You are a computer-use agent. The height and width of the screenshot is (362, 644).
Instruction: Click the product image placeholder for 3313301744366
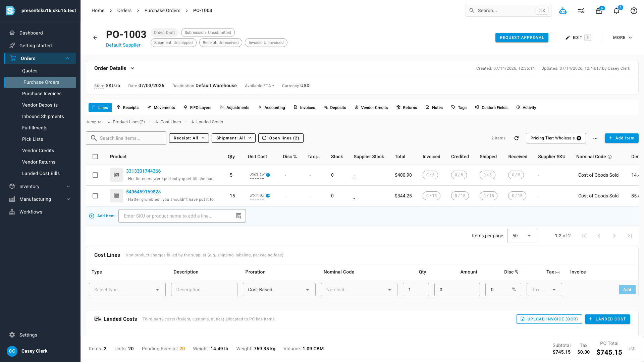click(117, 175)
